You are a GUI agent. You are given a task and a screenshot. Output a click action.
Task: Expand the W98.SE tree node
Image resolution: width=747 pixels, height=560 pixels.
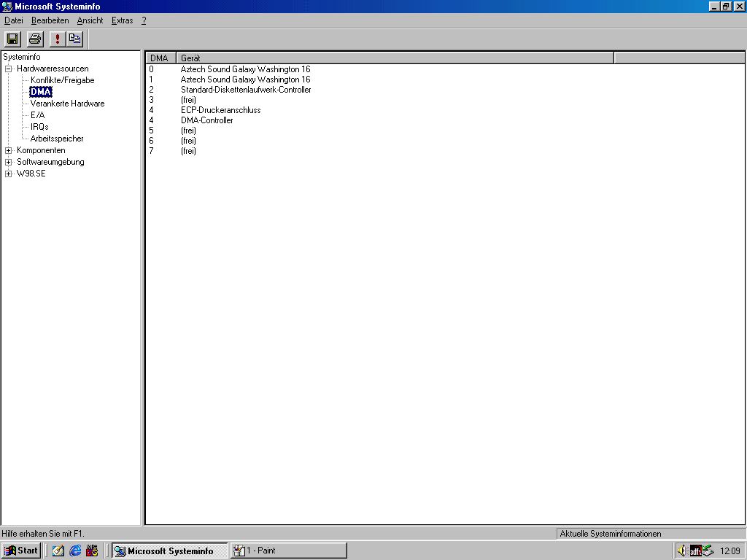pos(8,174)
